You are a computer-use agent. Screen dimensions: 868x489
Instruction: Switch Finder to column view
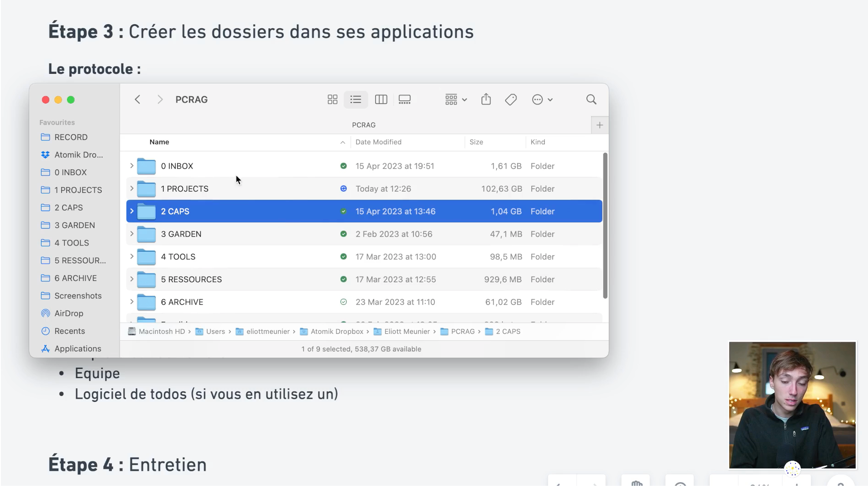click(x=381, y=99)
